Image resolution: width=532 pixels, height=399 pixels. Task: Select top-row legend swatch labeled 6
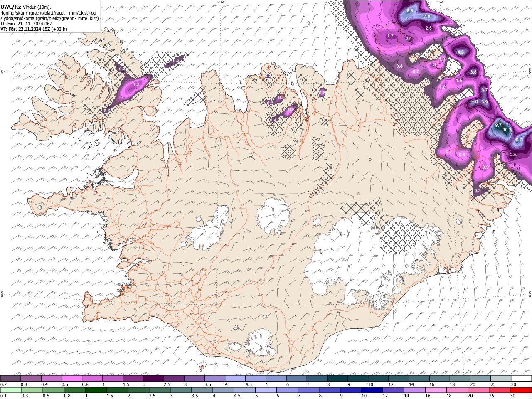296,379
